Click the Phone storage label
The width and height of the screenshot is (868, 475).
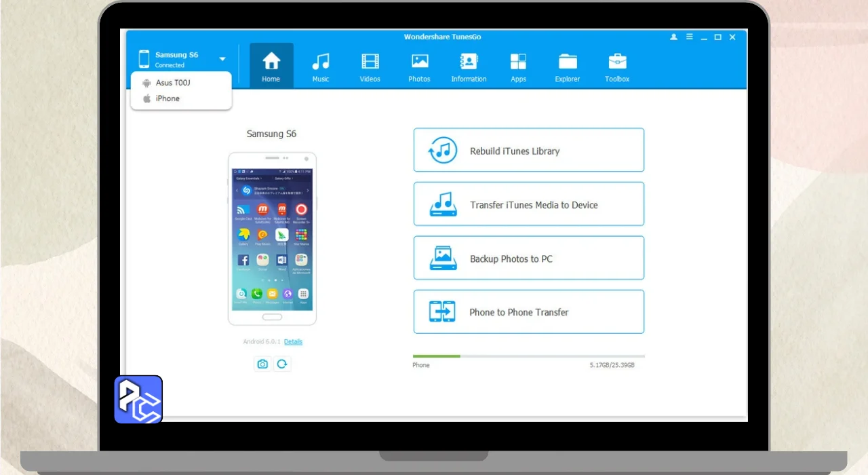[x=421, y=365]
